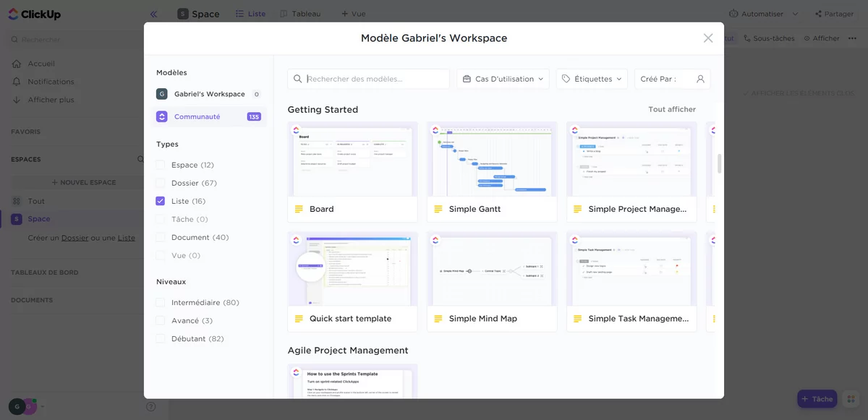Click the Gabriel's Workspace G avatar icon
The width and height of the screenshot is (868, 420).
[x=162, y=94]
